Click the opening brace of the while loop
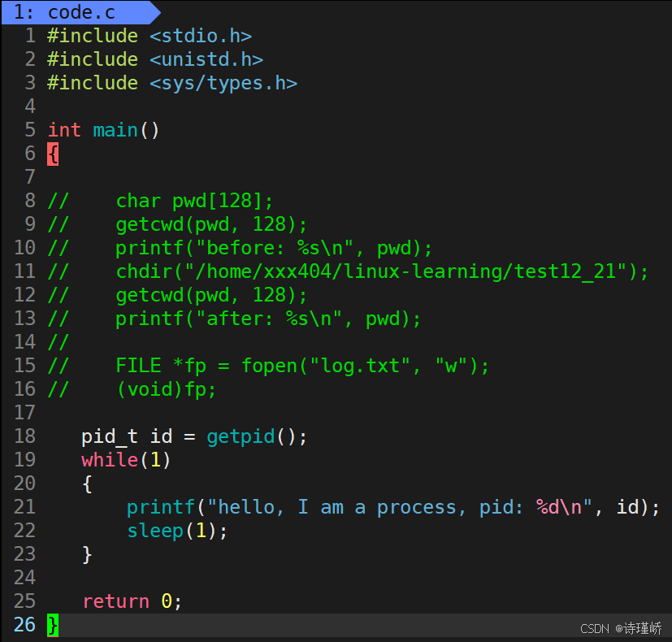The width and height of the screenshot is (672, 642). (87, 484)
